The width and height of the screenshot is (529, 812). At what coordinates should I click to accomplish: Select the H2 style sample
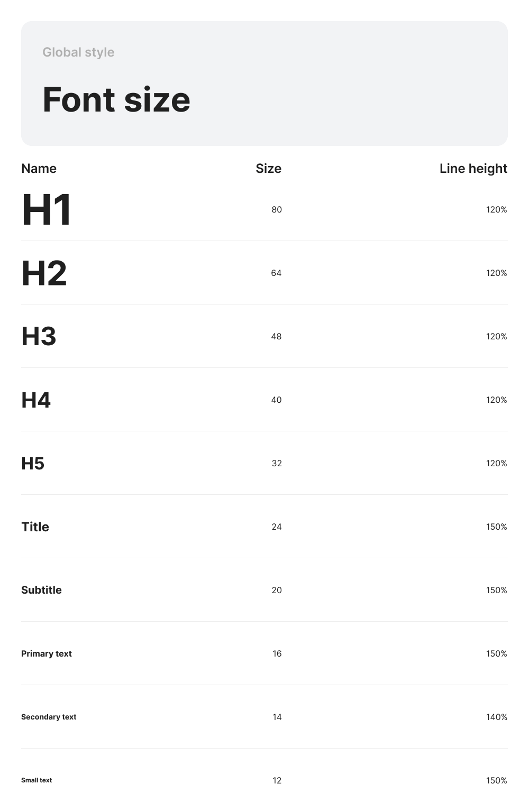click(44, 273)
